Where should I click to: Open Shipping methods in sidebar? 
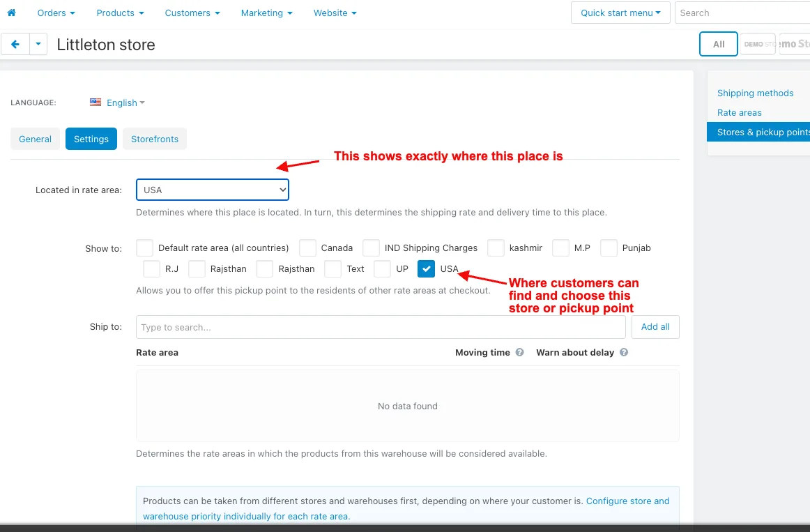coord(755,93)
